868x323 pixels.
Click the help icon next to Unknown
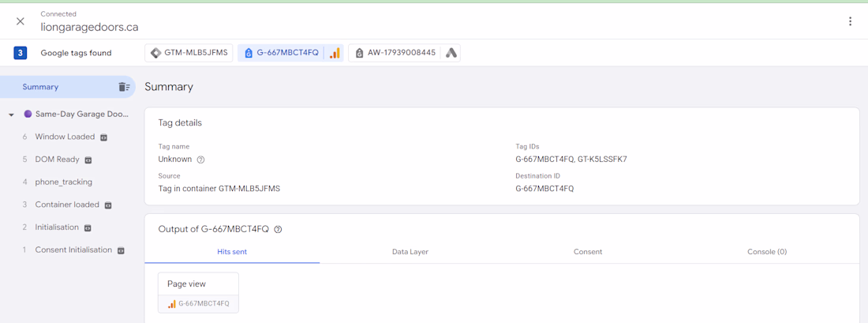click(x=201, y=160)
